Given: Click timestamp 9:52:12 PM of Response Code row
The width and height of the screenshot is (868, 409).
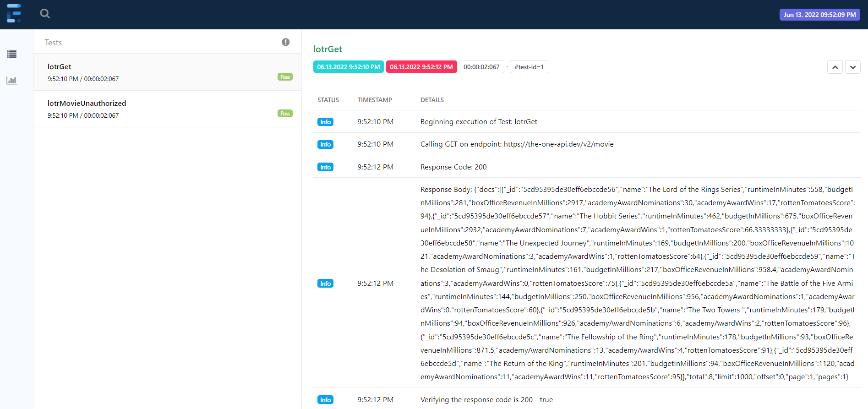Looking at the screenshot, I should (375, 167).
